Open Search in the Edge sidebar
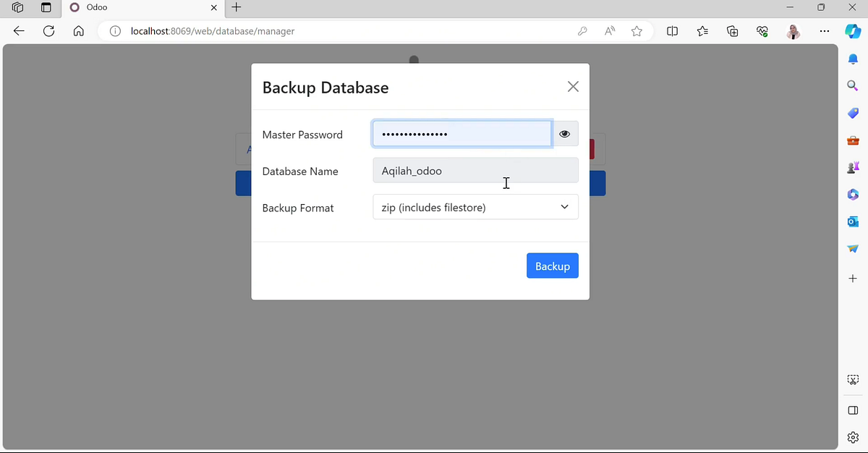This screenshot has width=868, height=453. 852,85
